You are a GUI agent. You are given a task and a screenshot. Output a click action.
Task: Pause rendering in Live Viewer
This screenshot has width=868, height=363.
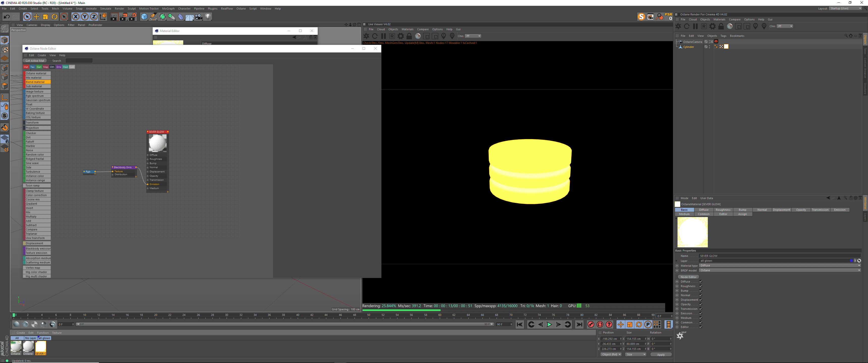(384, 36)
